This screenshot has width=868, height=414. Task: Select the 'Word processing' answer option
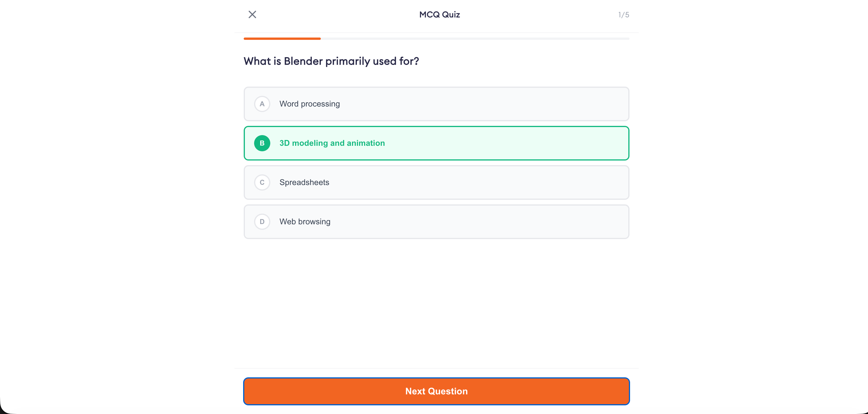[436, 104]
